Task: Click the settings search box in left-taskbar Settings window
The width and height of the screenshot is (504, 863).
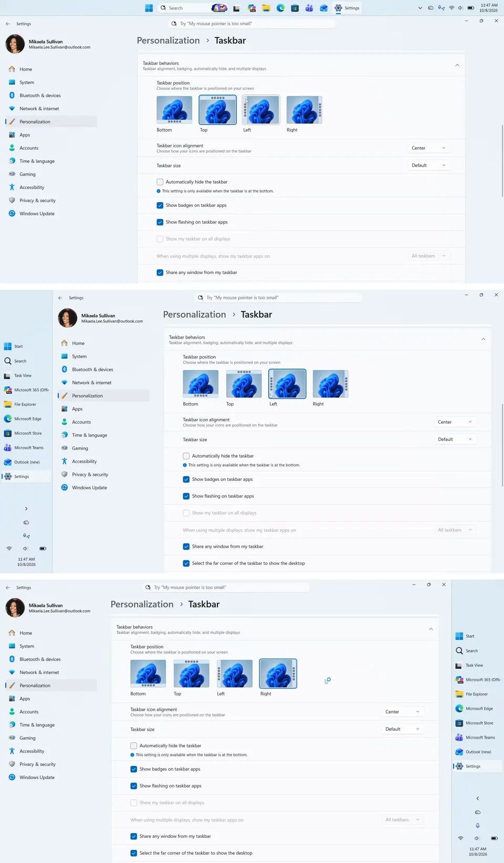Action: 278,298
